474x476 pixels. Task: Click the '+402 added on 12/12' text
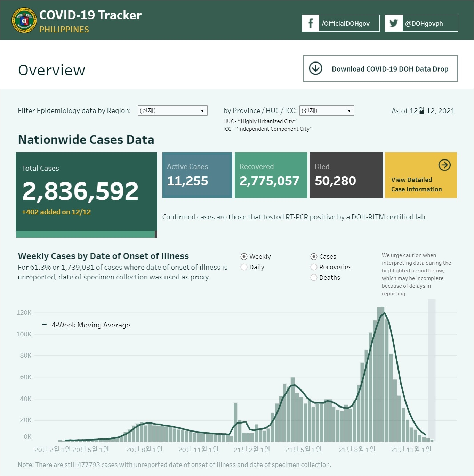(56, 212)
